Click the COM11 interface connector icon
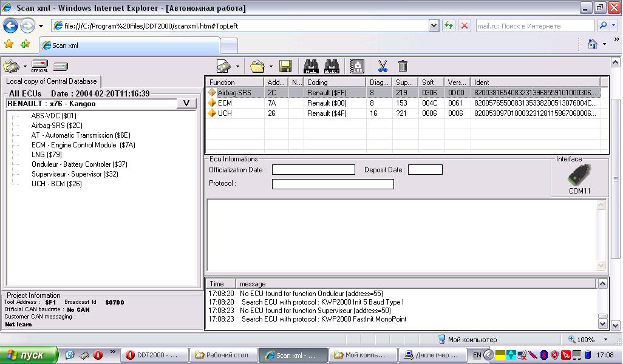623x364 pixels. pos(580,175)
